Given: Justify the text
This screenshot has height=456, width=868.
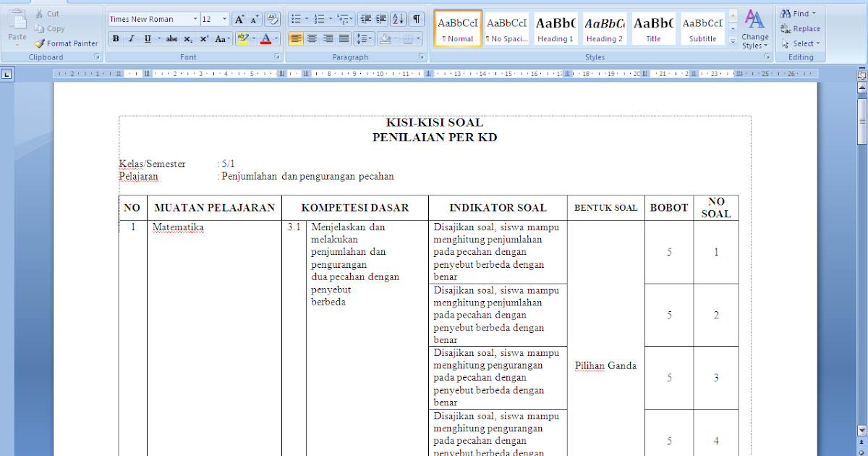Looking at the screenshot, I should click(344, 39).
